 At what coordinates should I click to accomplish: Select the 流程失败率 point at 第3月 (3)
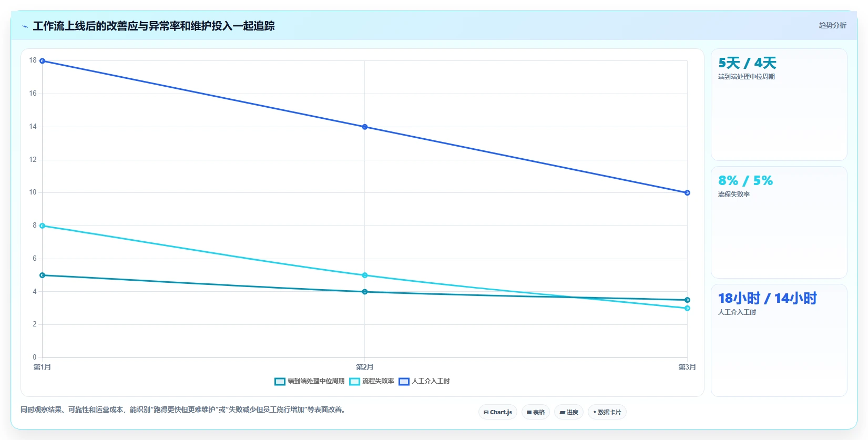tap(687, 309)
